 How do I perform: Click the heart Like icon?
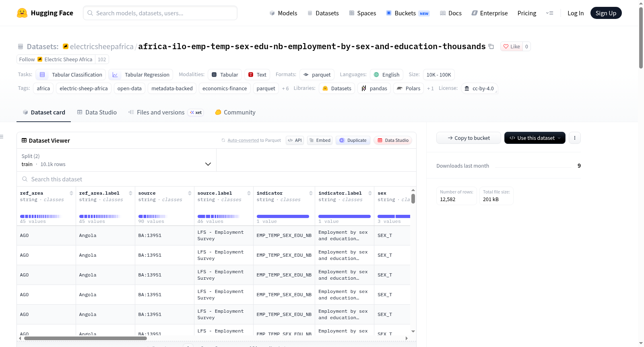coord(506,46)
